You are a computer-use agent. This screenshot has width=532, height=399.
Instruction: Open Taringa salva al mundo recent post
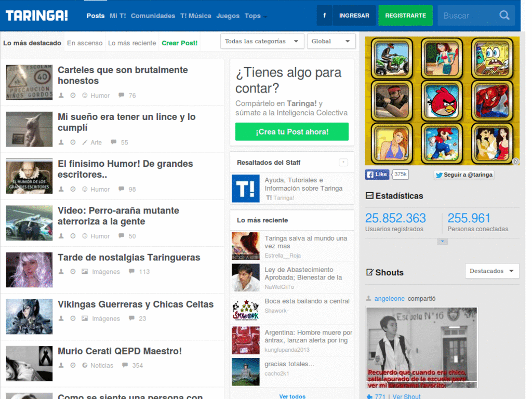[305, 242]
